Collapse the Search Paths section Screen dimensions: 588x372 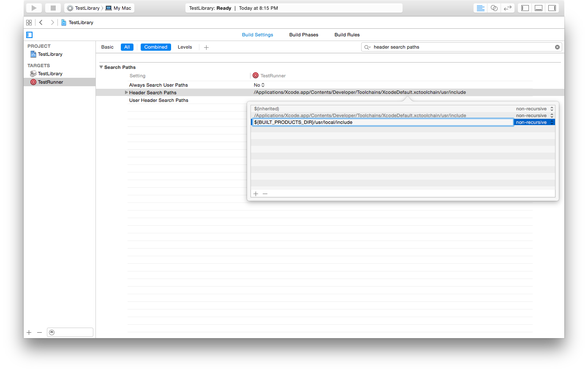[101, 67]
